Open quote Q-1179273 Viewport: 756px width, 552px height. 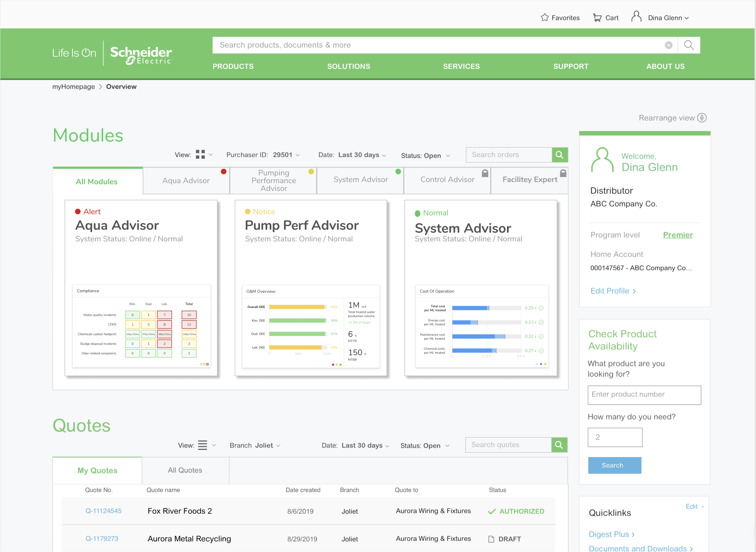point(102,539)
